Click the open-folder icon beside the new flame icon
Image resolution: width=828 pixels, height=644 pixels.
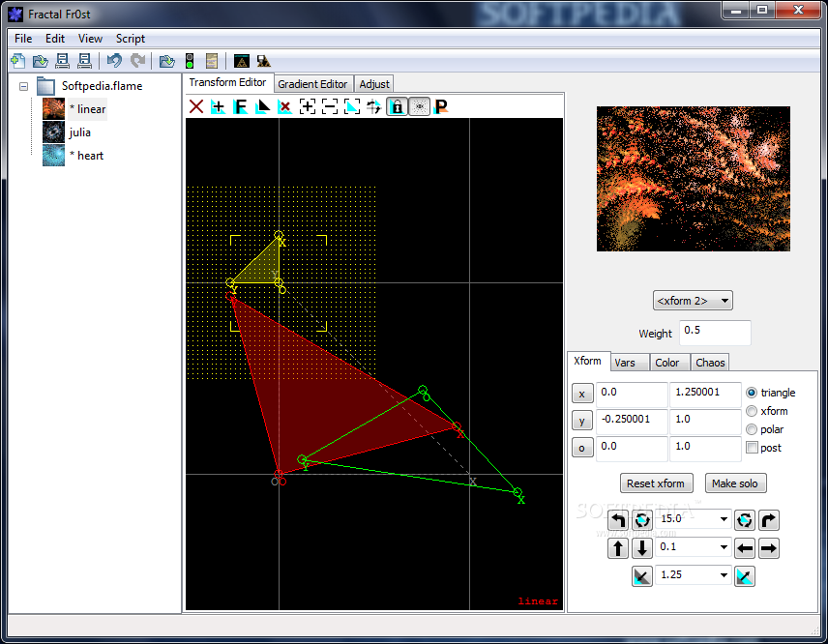40,61
